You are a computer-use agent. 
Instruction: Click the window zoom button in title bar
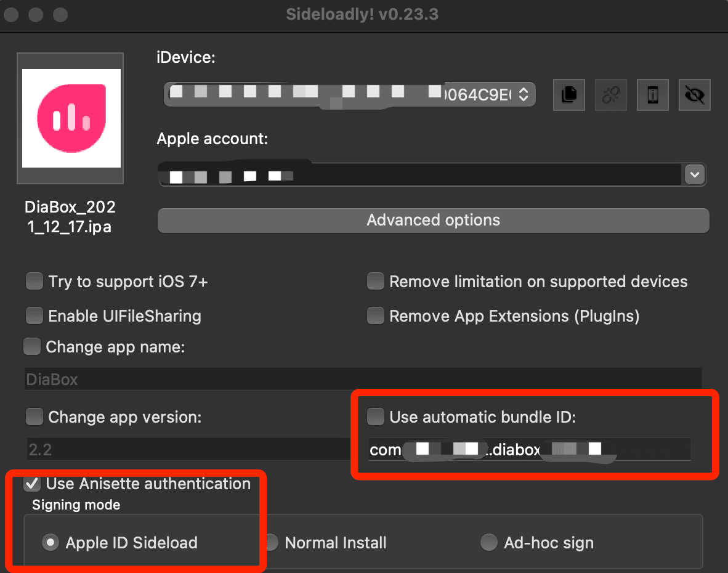60,14
